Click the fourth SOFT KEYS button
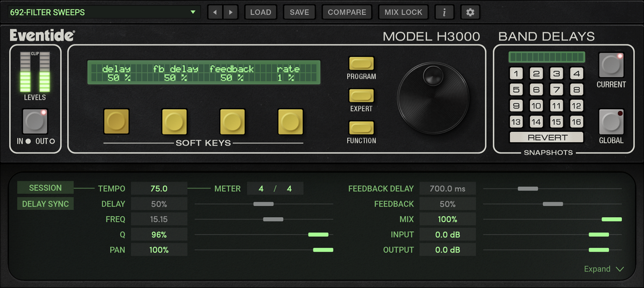644x288 pixels. point(291,121)
